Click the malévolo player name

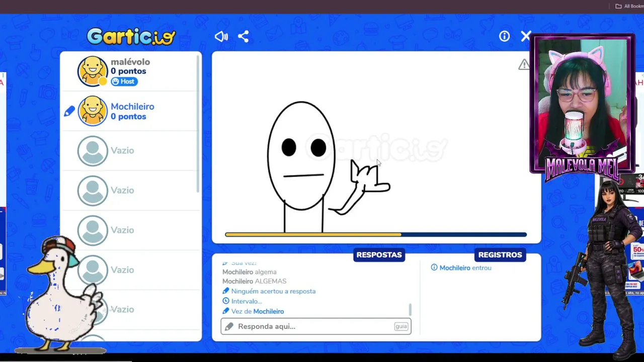tap(130, 62)
